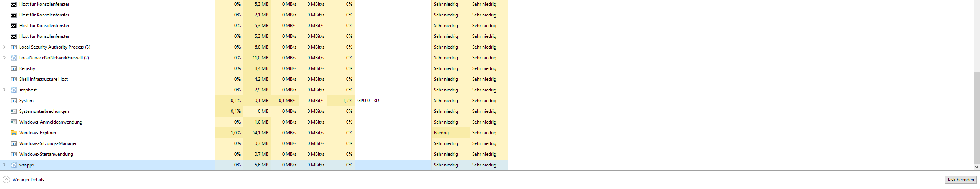Viewport: 980px width, 189px height.
Task: Click the vertical scrollbar thumb
Action: coord(977,117)
